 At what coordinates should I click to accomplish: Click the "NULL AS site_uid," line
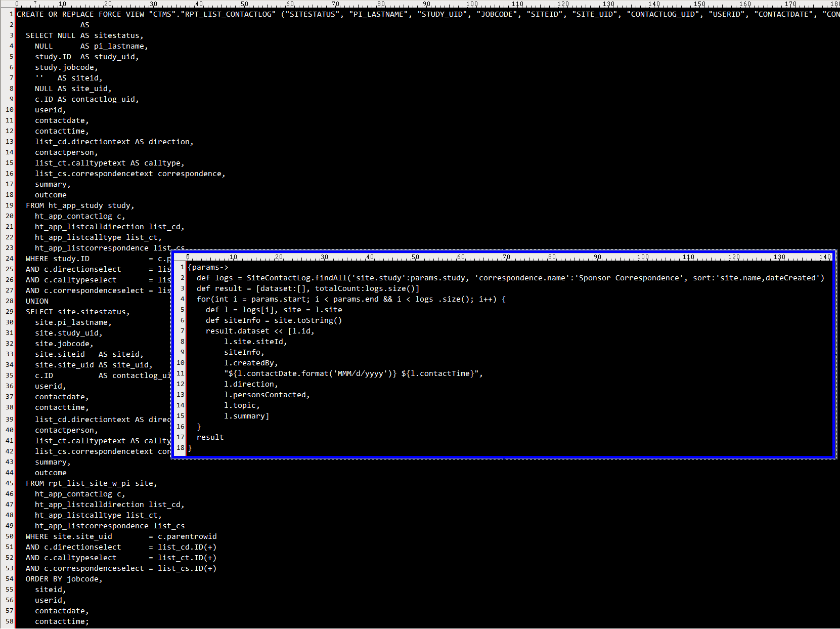click(73, 89)
